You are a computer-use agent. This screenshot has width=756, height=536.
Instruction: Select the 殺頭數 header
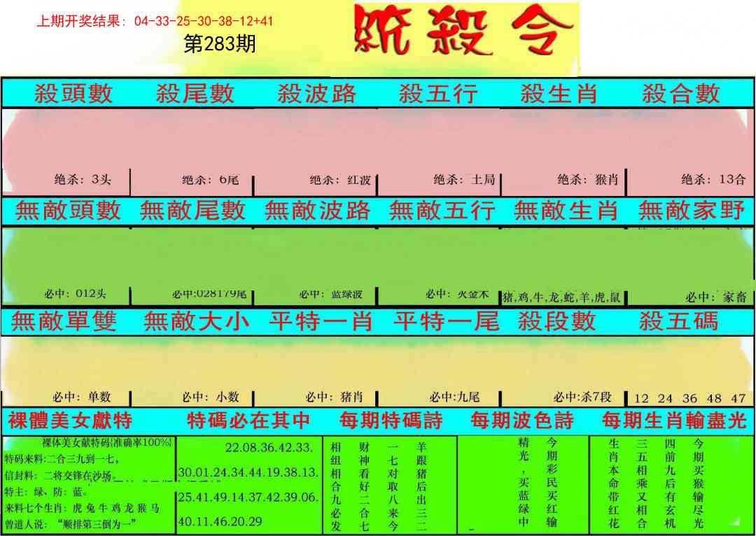(73, 94)
